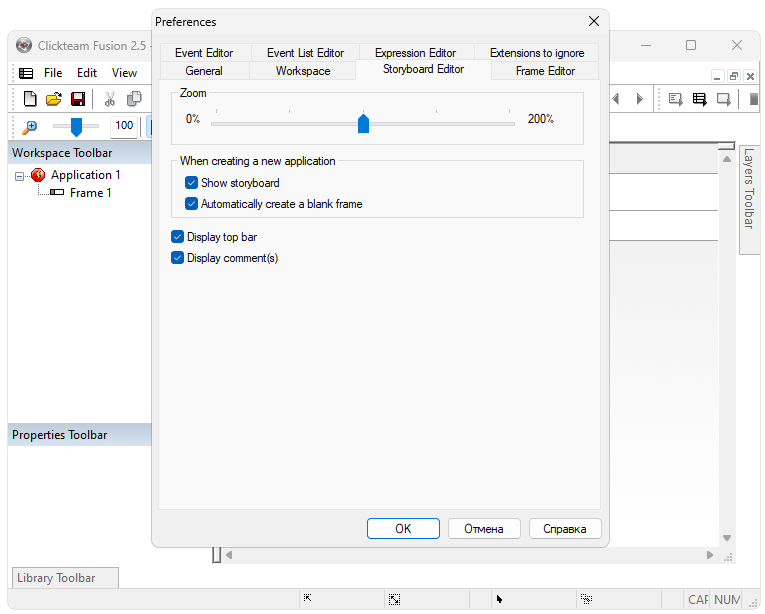Screen dimensions: 765x614
Task: Open the Event List Editor toolbar icon
Action: click(700, 99)
